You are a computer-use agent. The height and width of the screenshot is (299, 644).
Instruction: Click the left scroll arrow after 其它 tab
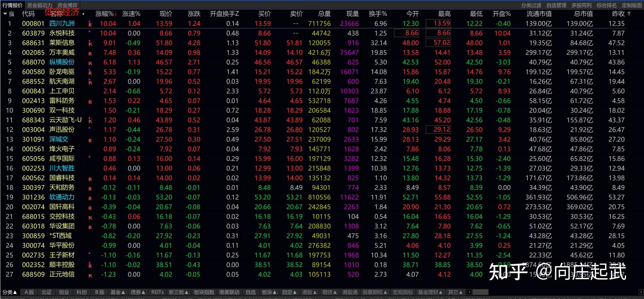469,292
